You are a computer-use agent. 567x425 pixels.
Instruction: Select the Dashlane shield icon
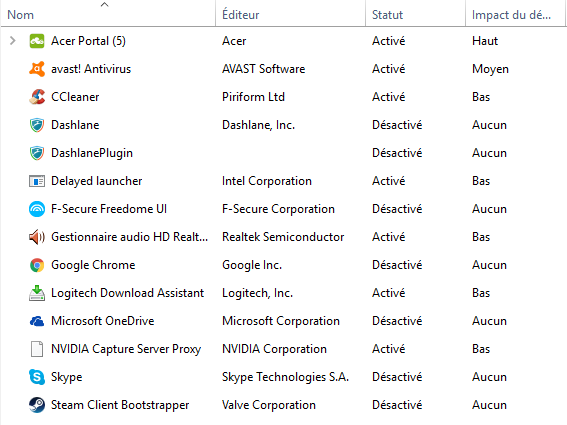[37, 125]
